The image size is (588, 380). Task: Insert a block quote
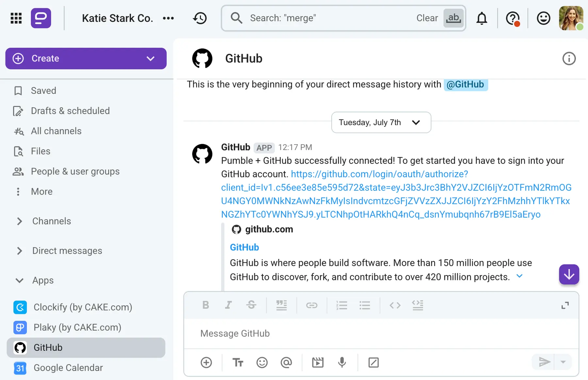click(x=281, y=305)
